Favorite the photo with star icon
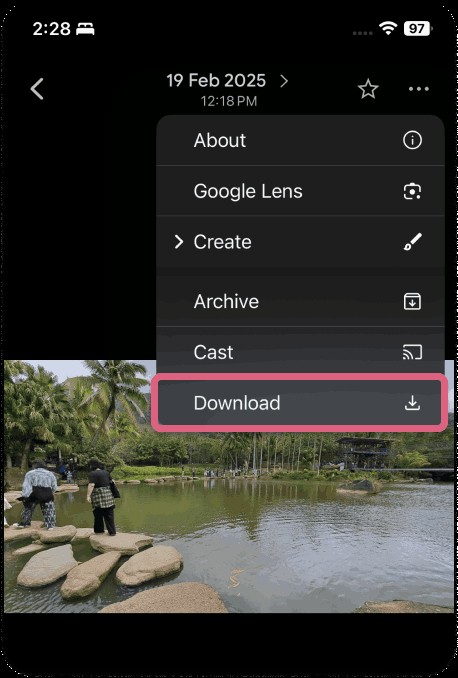 [x=368, y=89]
